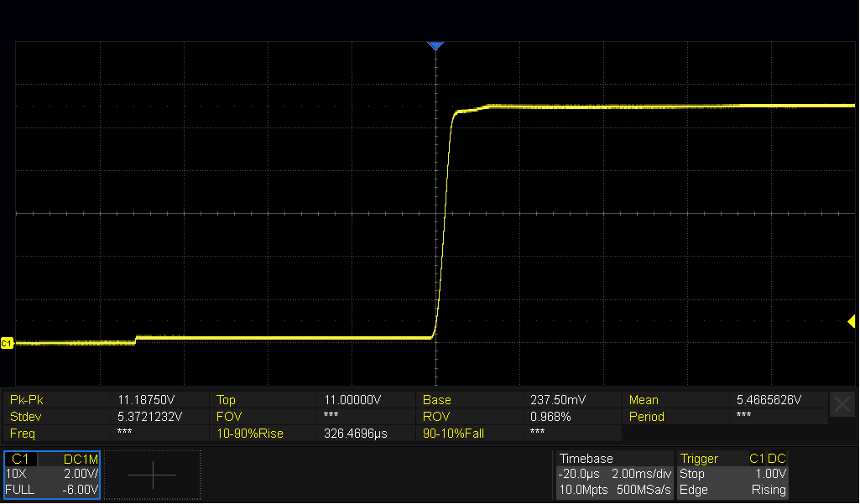Open the Timebase settings box
The image size is (860, 504).
tap(614, 475)
